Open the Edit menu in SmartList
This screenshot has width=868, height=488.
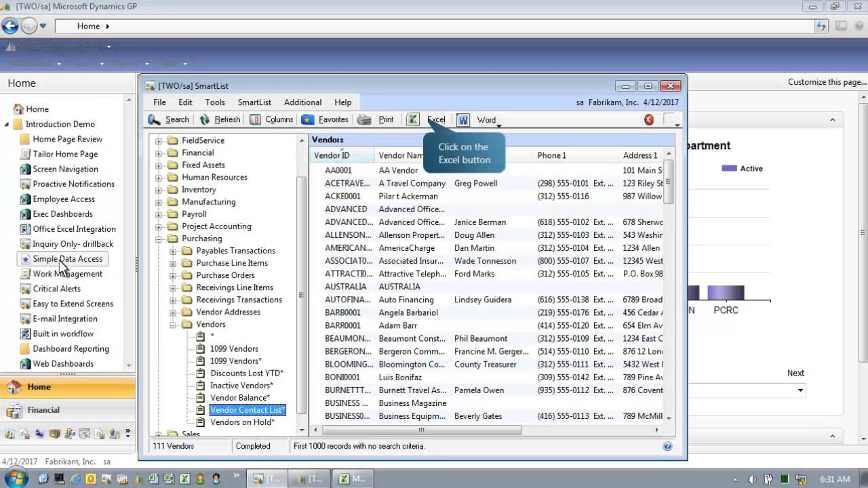(x=185, y=102)
